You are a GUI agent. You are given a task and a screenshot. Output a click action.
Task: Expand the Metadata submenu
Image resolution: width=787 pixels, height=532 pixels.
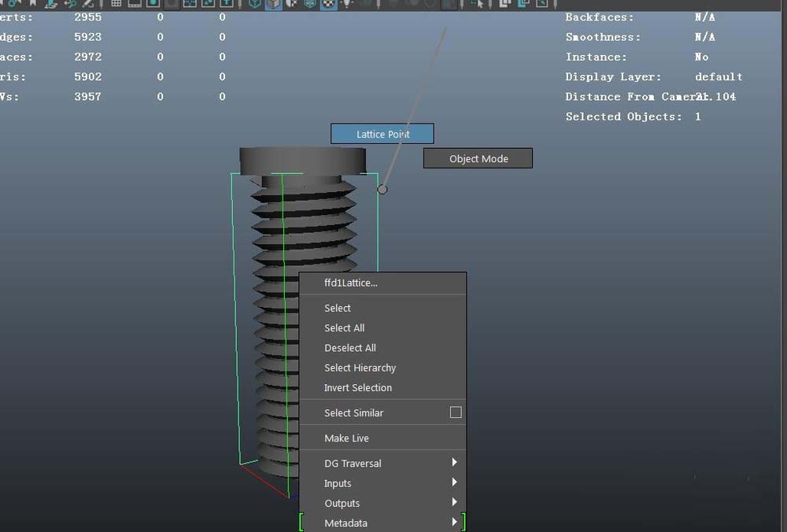(382, 523)
